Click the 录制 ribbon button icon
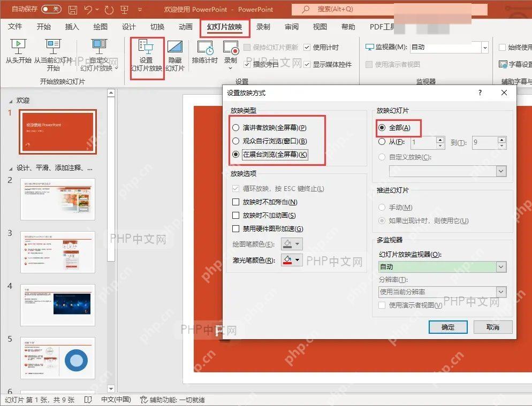This screenshot has height=406, width=532. [231, 48]
